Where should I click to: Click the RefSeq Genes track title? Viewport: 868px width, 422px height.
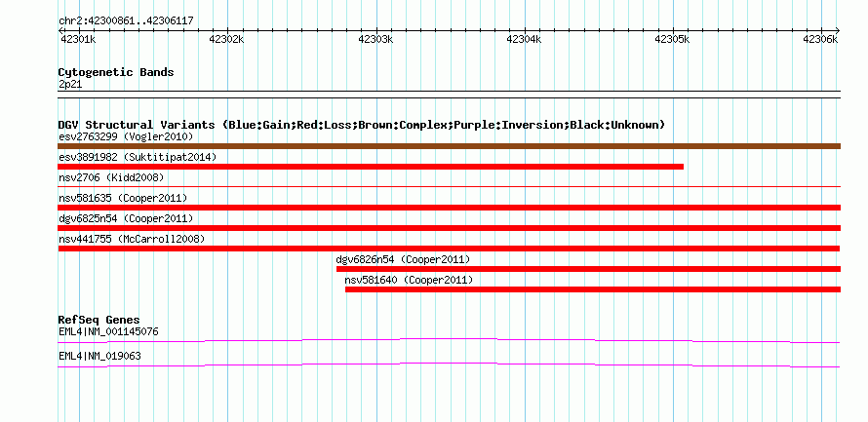tap(99, 320)
